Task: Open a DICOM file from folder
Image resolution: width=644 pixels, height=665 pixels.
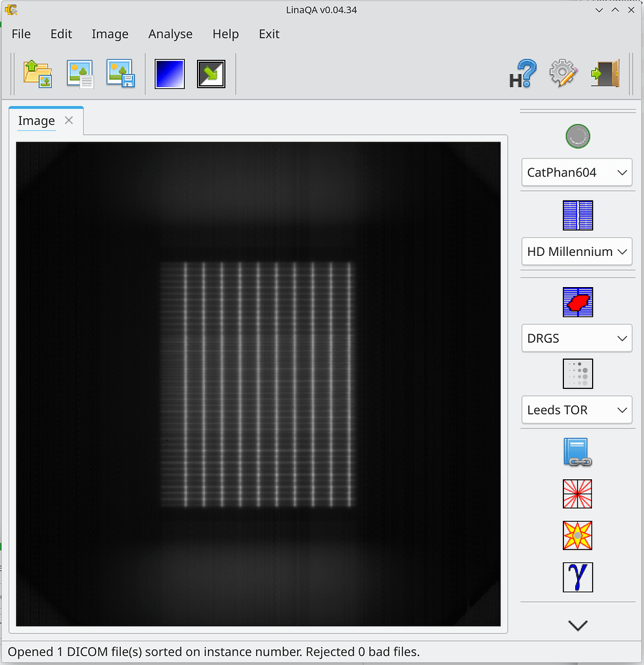Action: 37,73
